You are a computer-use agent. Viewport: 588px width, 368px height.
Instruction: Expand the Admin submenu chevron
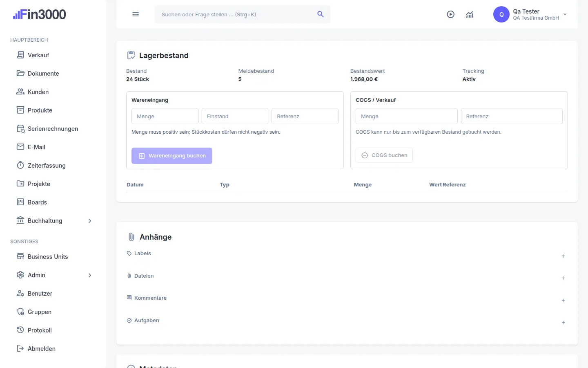click(x=90, y=275)
